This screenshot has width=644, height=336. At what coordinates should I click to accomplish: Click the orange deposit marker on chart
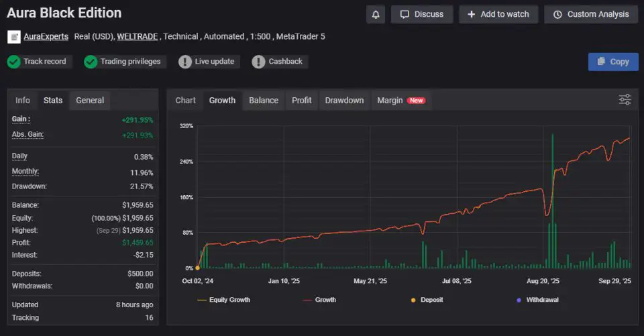pyautogui.click(x=197, y=268)
